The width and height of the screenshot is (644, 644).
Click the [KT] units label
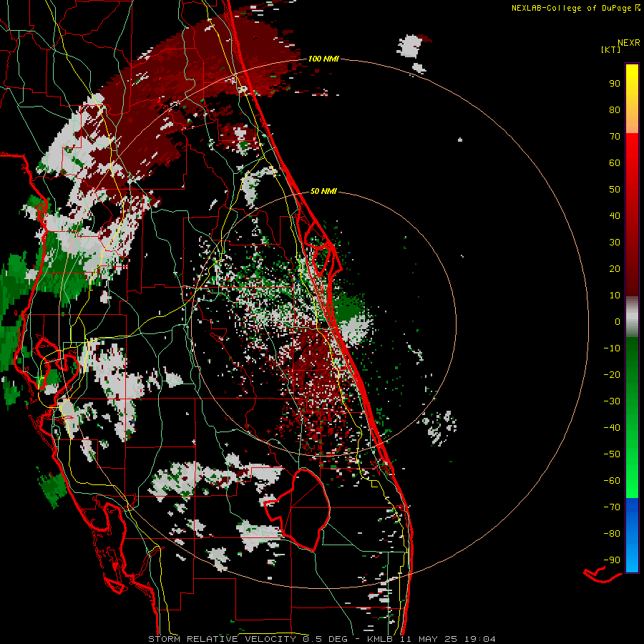611,49
